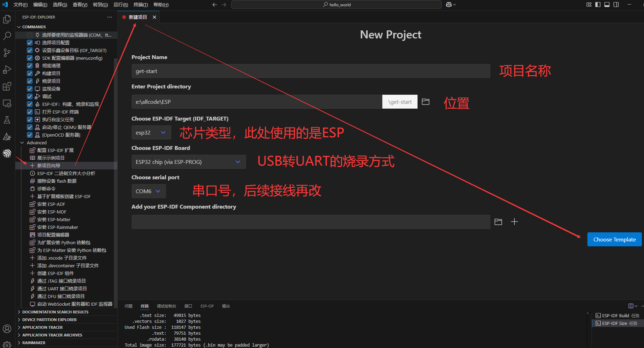Toggle checkbox for 调试
This screenshot has height=348, width=644.
pos(30,96)
